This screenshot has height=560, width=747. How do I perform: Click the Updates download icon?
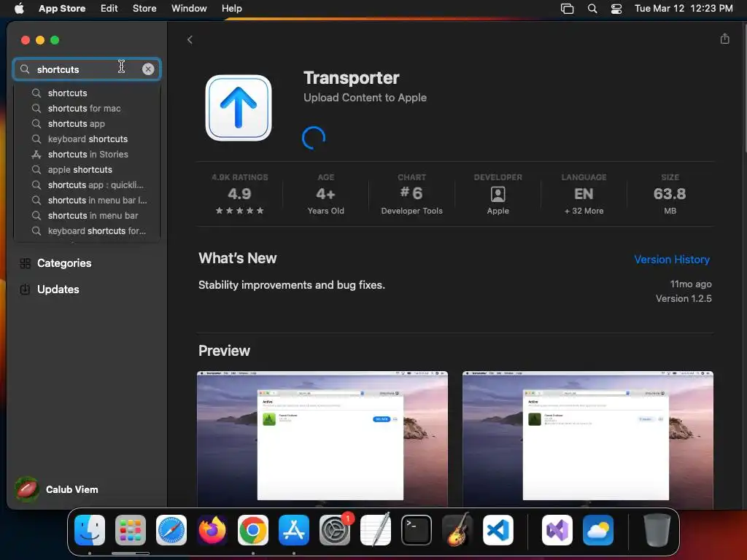point(26,289)
